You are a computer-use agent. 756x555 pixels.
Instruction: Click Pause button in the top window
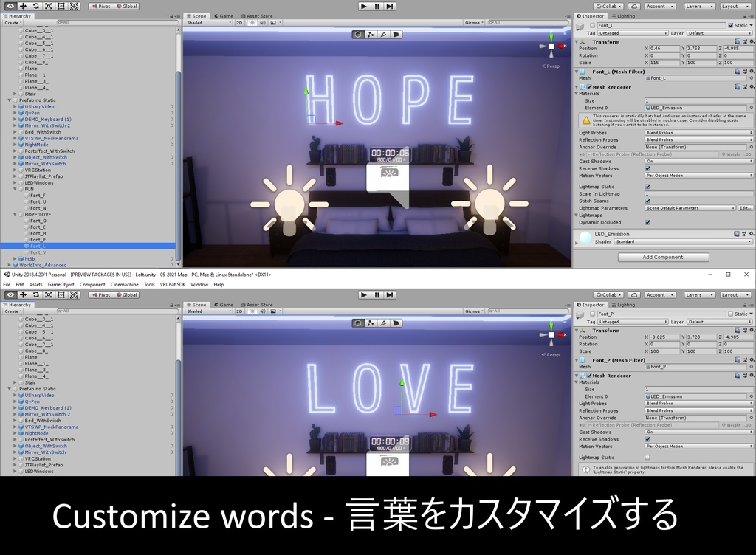[377, 6]
